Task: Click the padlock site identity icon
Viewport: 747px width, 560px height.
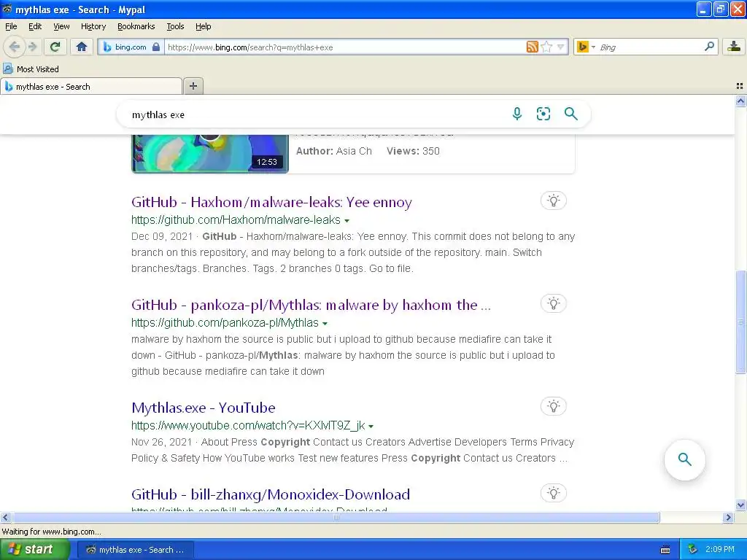Action: [x=156, y=47]
